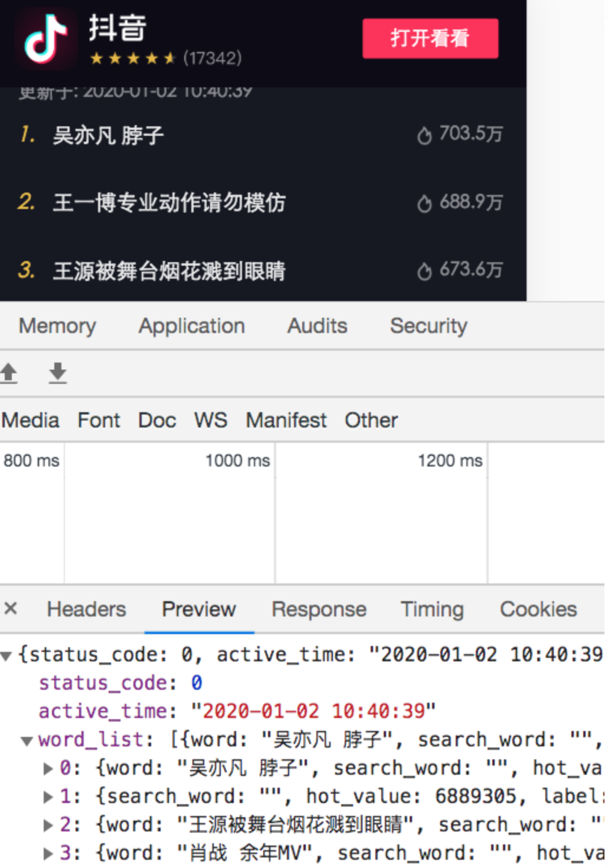Expand word_list item 0
The image size is (608, 868).
(48, 769)
